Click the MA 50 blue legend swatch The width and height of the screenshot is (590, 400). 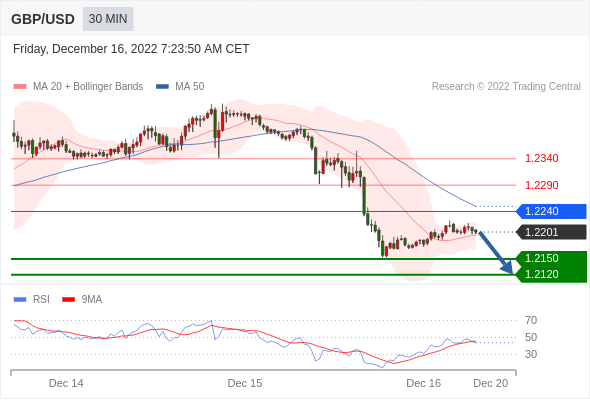tap(162, 87)
